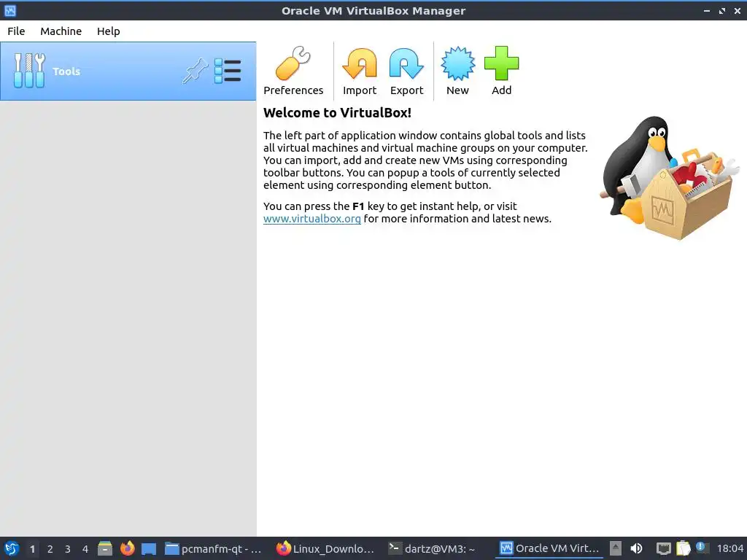Open the volume speaker control
Viewport: 747px width, 560px height.
[x=636, y=548]
